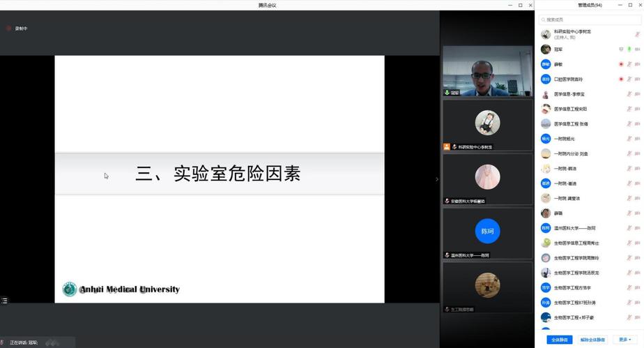Click the shield icon in 冠军's row
Viewport: 644px width, 348px height.
(x=621, y=50)
